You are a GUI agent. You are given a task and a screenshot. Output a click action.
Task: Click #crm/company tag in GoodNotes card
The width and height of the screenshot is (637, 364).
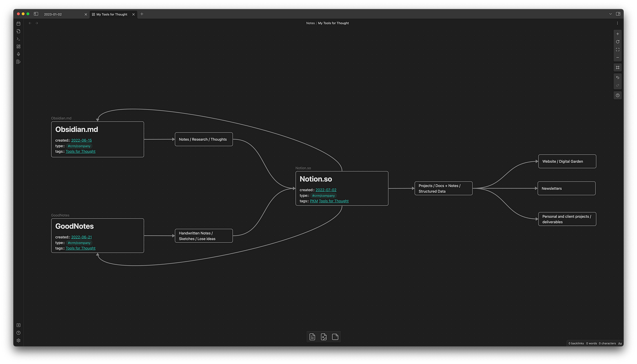tap(79, 243)
